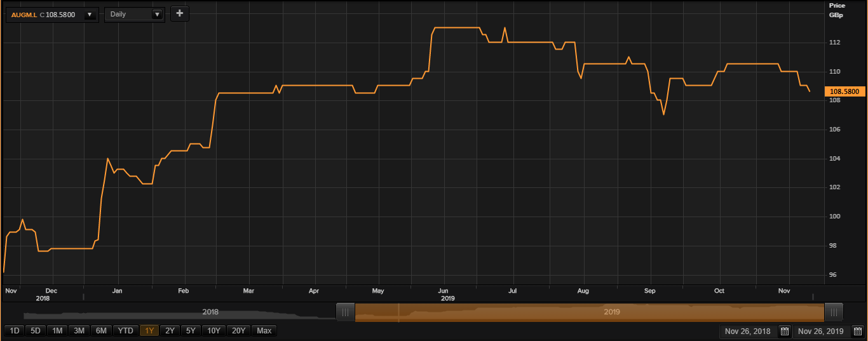868x341 pixels.
Task: Click the 110 price axis label
Action: 834,72
